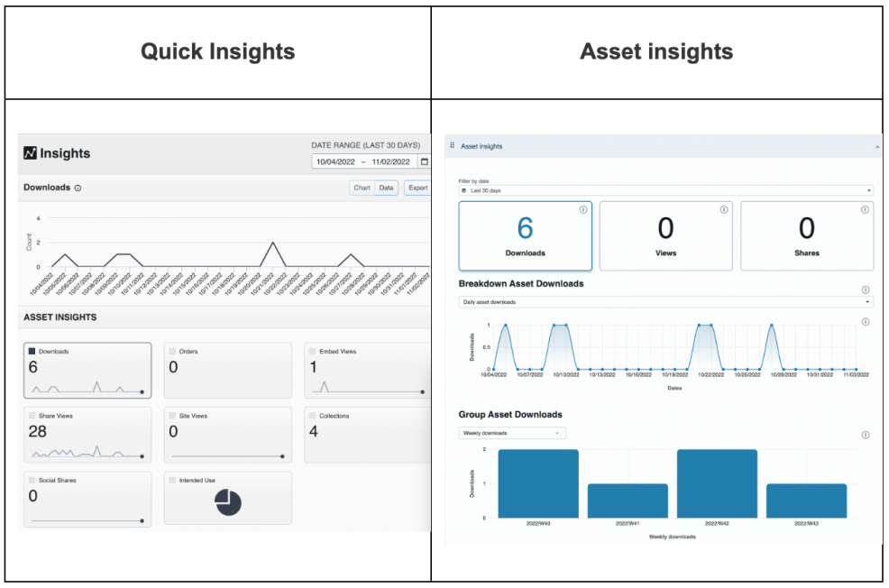Click the drag handle next to Asset insights
This screenshot has height=588, width=889.
(452, 145)
